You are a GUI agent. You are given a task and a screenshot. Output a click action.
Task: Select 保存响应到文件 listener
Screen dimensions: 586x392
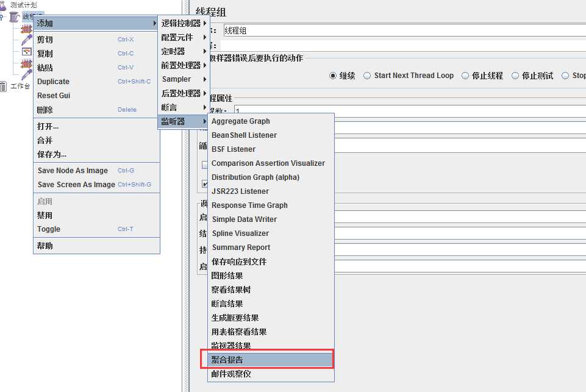click(x=271, y=262)
